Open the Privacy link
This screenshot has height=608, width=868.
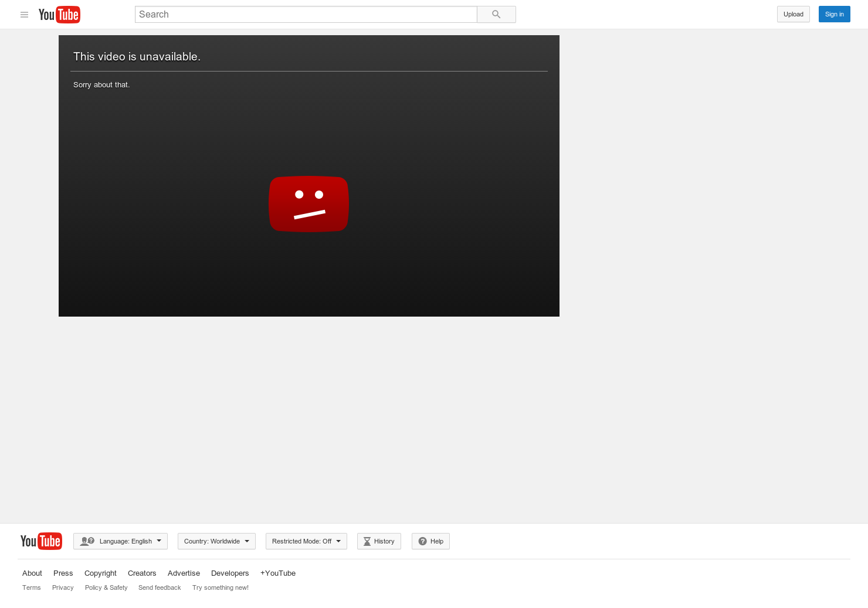[63, 587]
